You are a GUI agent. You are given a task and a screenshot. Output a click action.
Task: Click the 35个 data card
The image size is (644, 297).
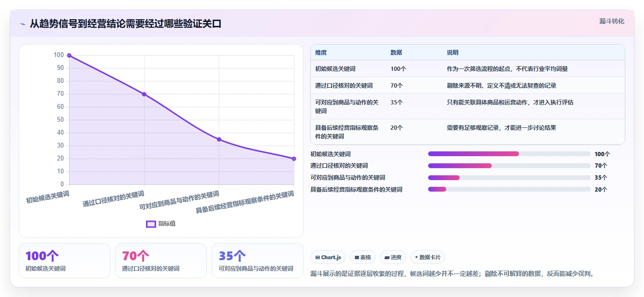(258, 260)
